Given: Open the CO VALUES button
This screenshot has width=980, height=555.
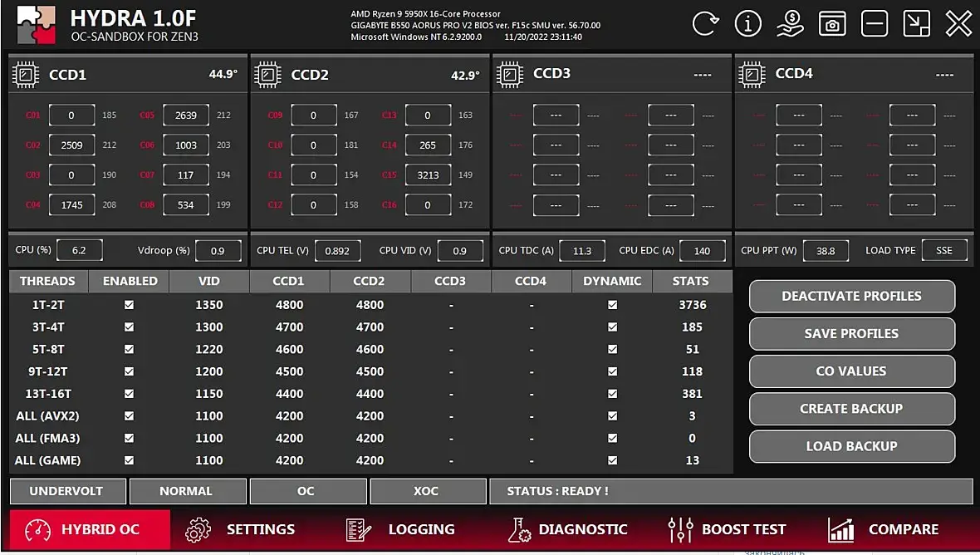Looking at the screenshot, I should pos(852,371).
